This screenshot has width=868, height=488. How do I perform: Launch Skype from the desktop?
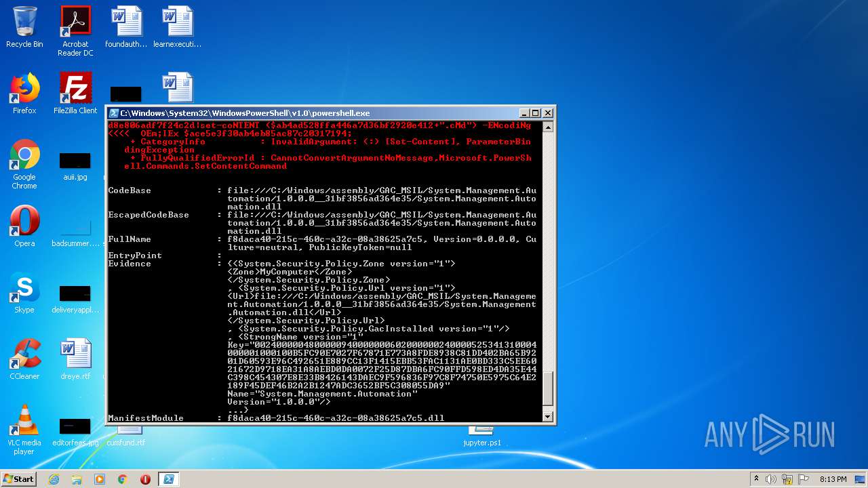pyautogui.click(x=24, y=293)
